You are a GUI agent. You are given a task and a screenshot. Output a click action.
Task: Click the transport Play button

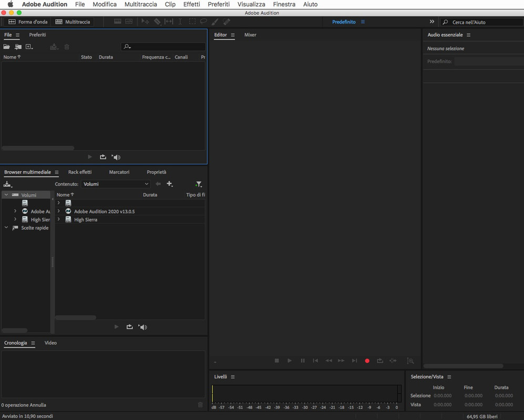(x=290, y=361)
